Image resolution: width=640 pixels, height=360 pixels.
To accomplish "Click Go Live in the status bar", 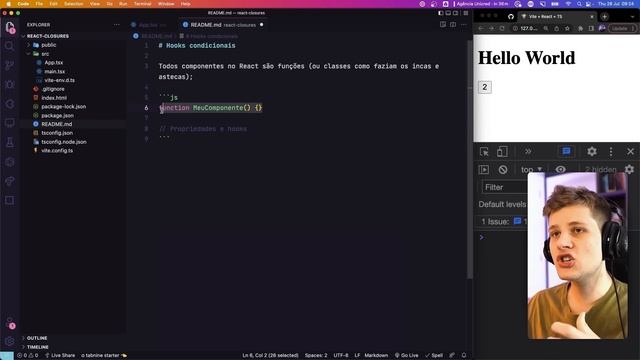I will click(x=407, y=356).
